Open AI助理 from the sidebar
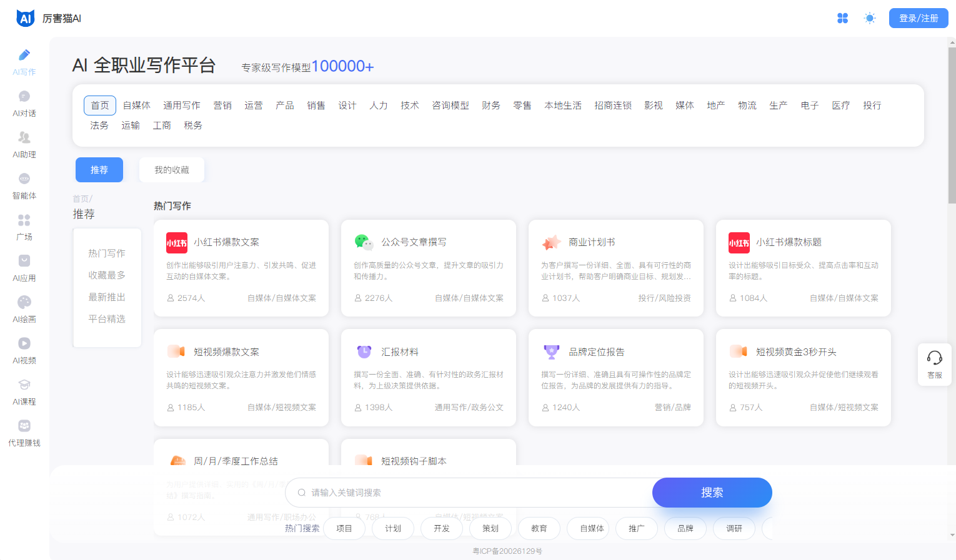This screenshot has width=956, height=560. click(x=24, y=144)
